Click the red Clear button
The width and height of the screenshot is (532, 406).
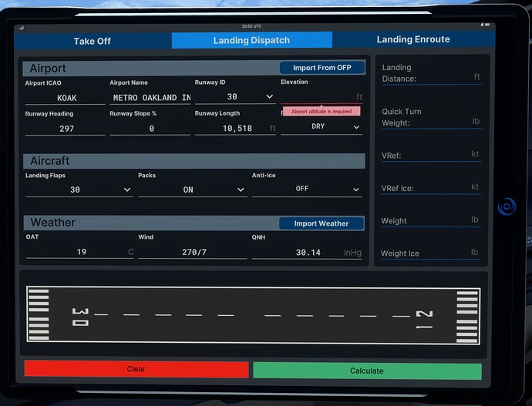tap(136, 370)
